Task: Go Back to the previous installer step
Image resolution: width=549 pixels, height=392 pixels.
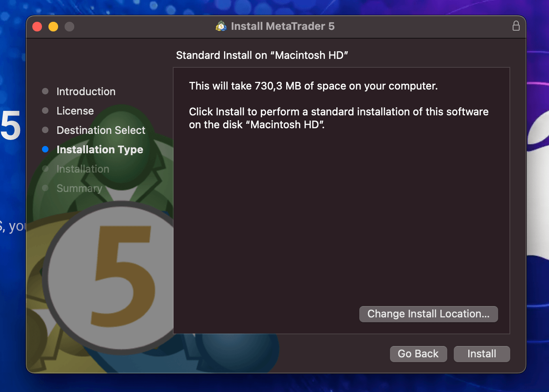Action: tap(418, 354)
